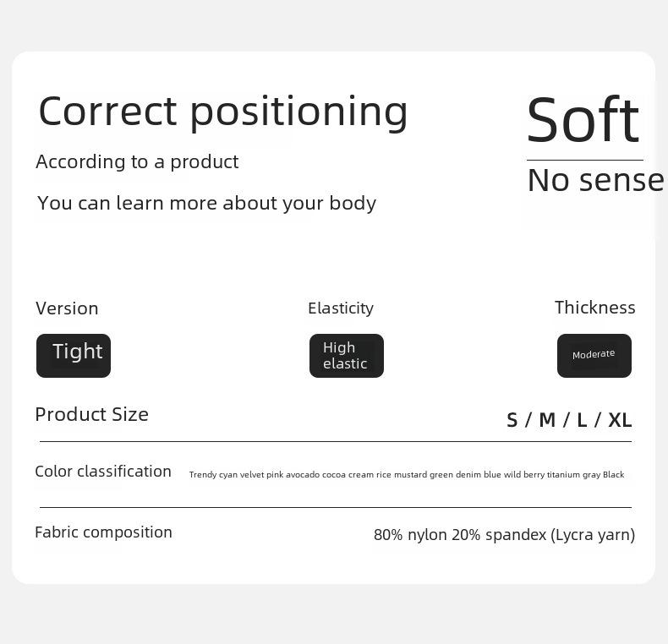This screenshot has height=644, width=668.
Task: Click the 80% nylon 20% spandex text
Action: [x=460, y=535]
